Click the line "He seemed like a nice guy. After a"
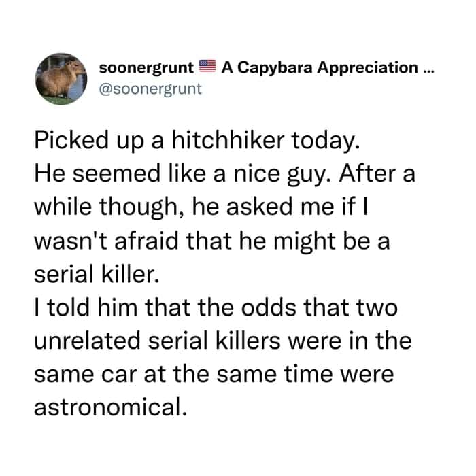Screen dimensions: 476x476 224,174
